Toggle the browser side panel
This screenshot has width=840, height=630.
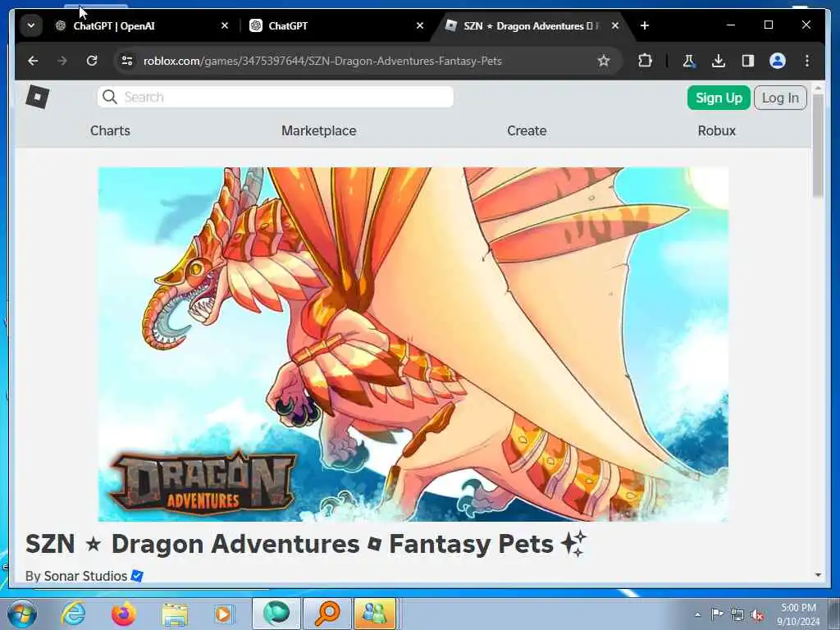click(748, 61)
